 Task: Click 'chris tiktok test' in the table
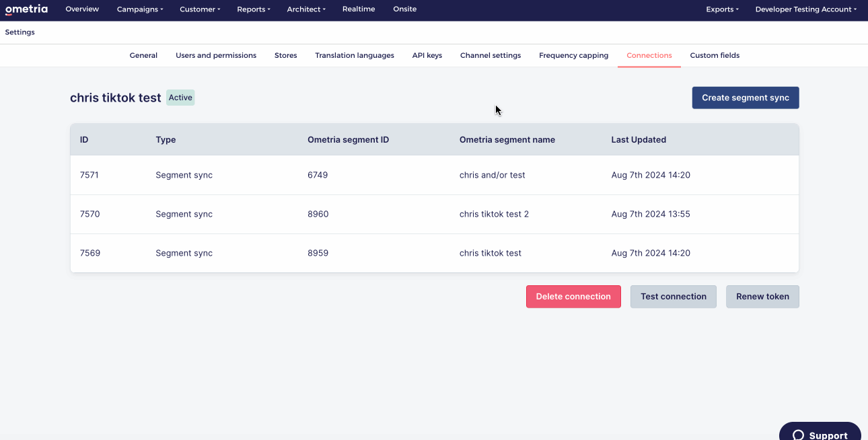(491, 253)
